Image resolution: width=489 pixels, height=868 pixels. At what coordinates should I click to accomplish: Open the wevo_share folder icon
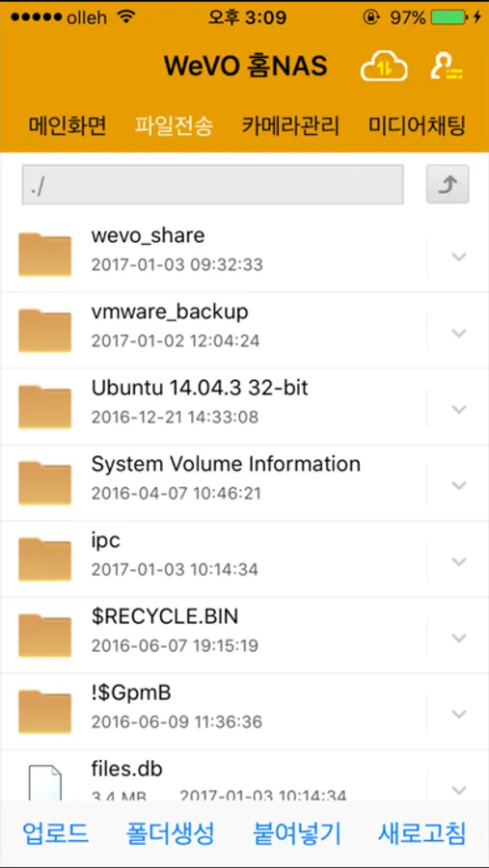(45, 255)
